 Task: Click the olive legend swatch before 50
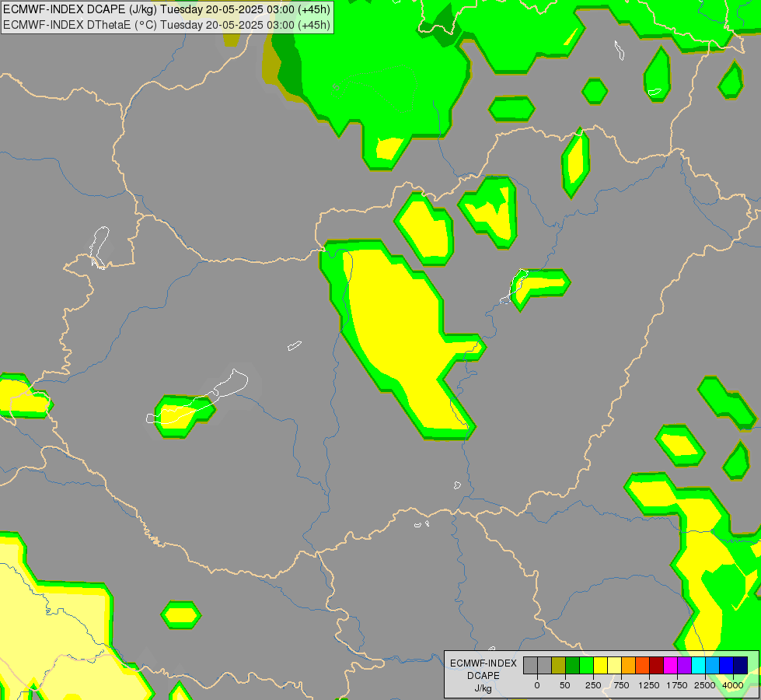[559, 665]
